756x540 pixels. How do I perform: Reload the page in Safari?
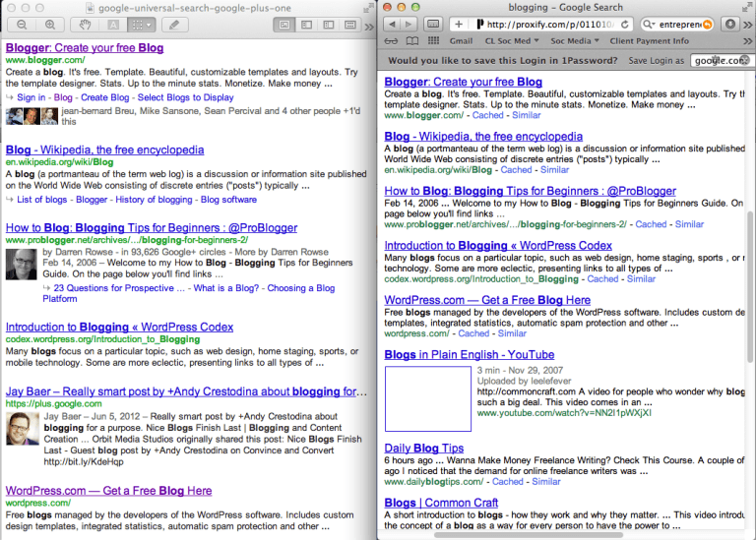[625, 24]
